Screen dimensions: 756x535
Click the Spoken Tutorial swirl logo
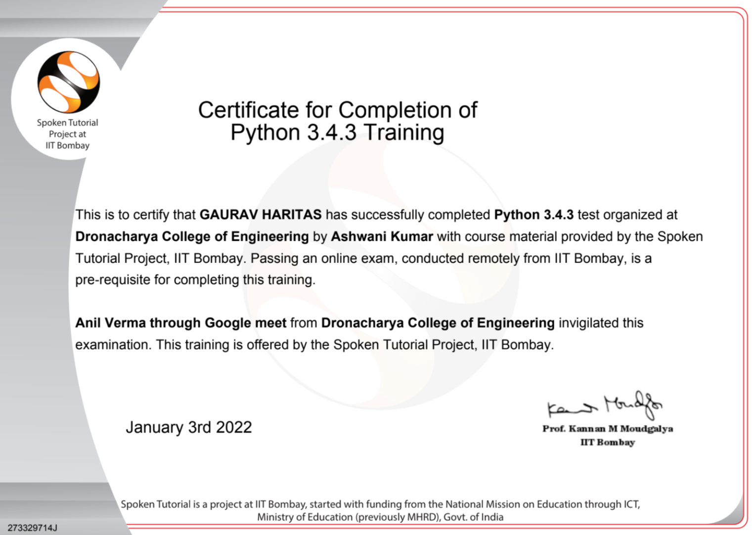coord(68,82)
